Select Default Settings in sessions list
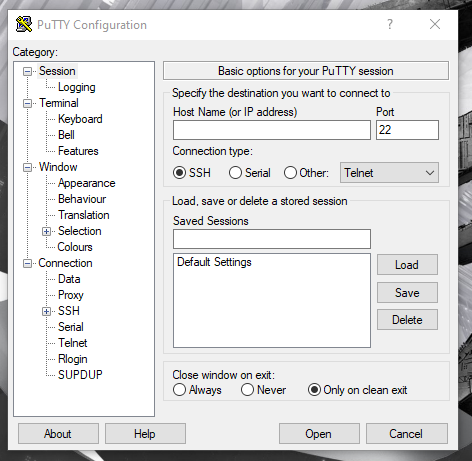The width and height of the screenshot is (472, 461). [214, 262]
